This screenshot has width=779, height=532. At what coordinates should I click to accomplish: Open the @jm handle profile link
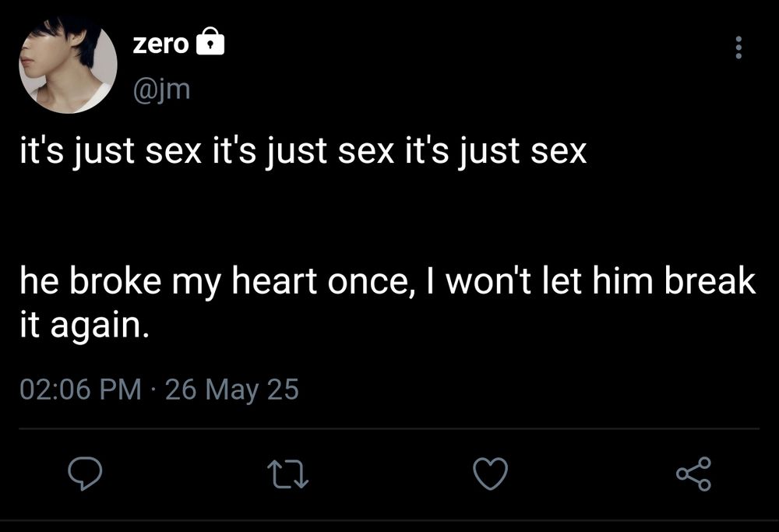[161, 90]
